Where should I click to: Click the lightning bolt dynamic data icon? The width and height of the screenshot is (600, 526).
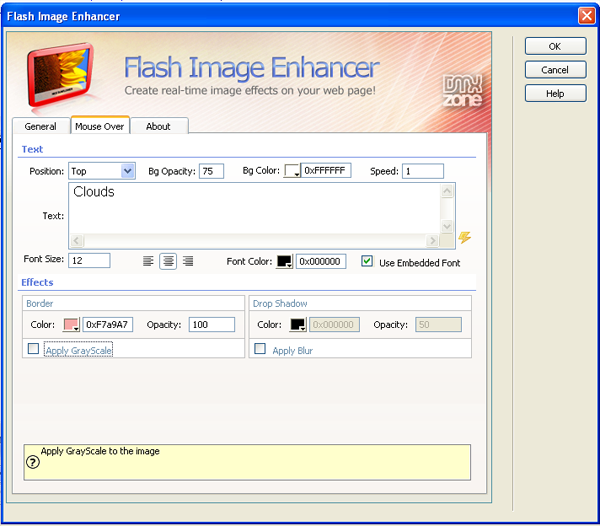465,238
